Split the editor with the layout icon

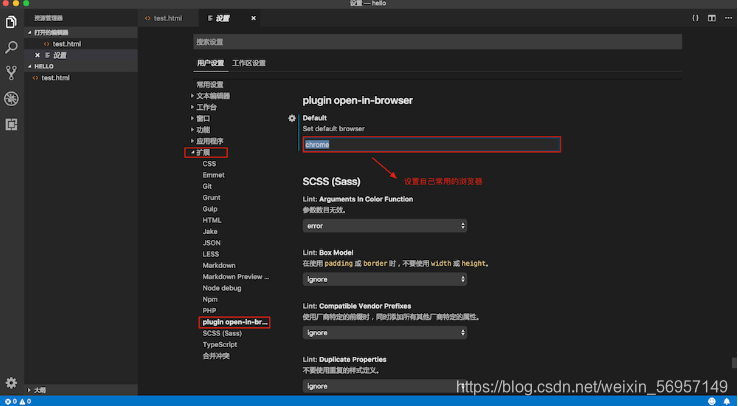[x=712, y=18]
